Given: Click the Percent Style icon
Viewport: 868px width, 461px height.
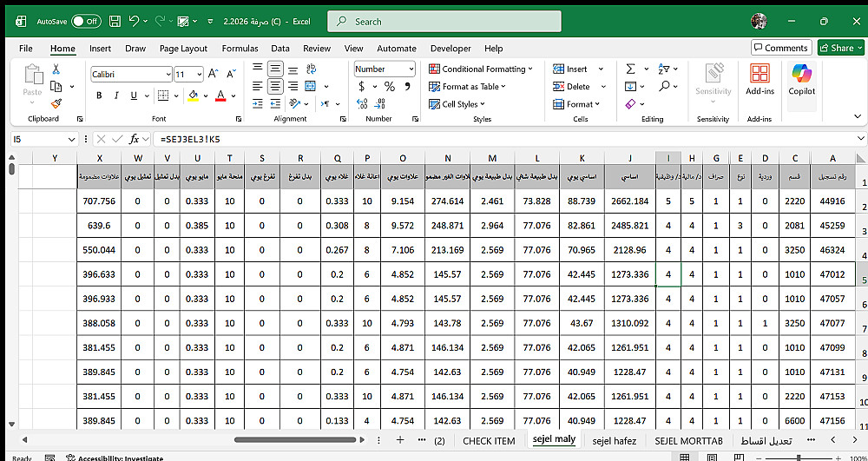Looking at the screenshot, I should (389, 87).
